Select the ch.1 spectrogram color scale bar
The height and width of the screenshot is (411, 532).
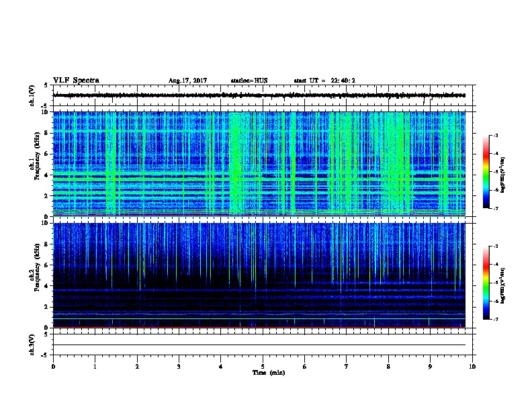click(x=486, y=172)
